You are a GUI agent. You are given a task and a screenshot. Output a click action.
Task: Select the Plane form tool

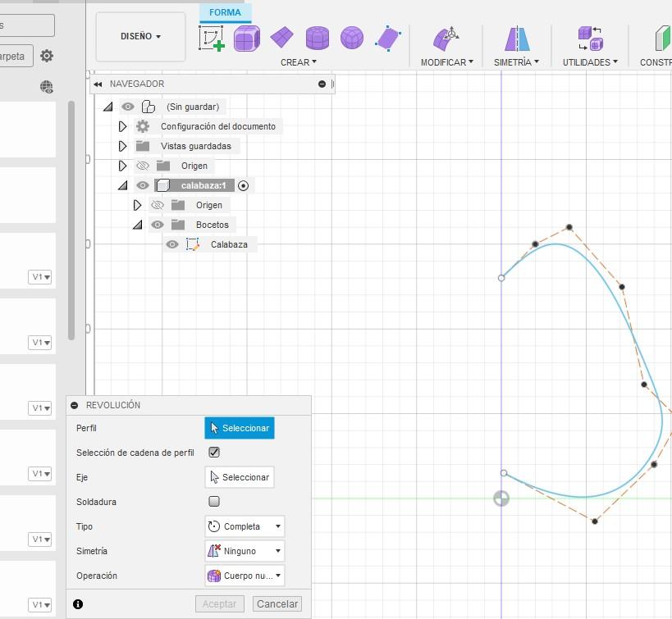point(282,37)
